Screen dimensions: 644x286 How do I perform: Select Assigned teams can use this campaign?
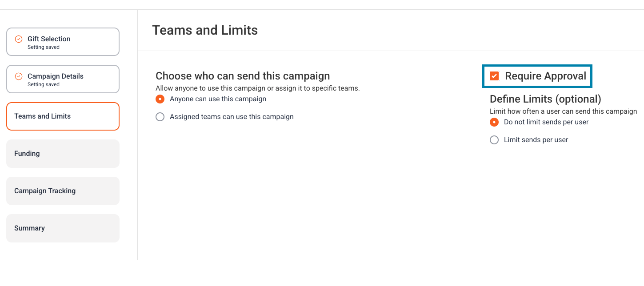click(x=160, y=117)
